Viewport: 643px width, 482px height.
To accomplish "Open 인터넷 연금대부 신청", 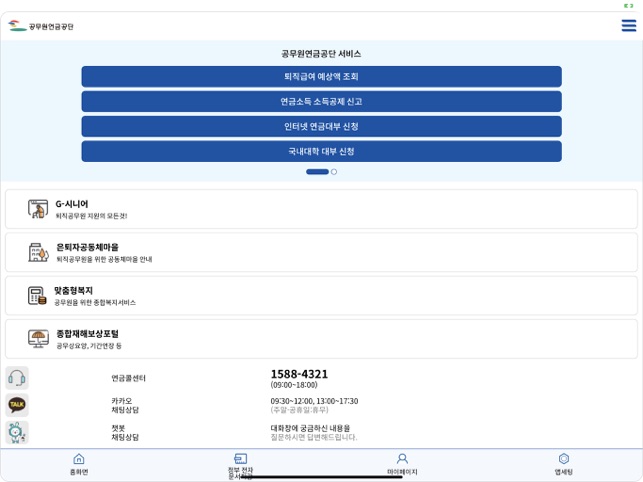I will 322,126.
